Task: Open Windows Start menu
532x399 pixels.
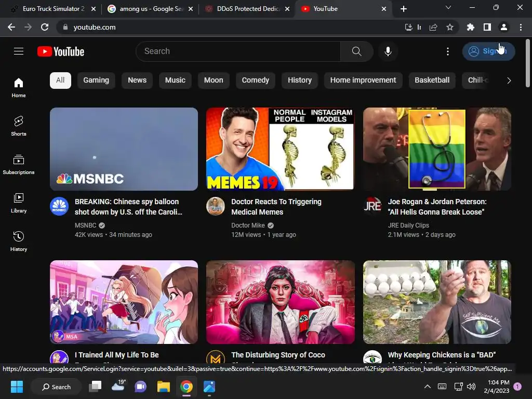Action: pyautogui.click(x=17, y=387)
